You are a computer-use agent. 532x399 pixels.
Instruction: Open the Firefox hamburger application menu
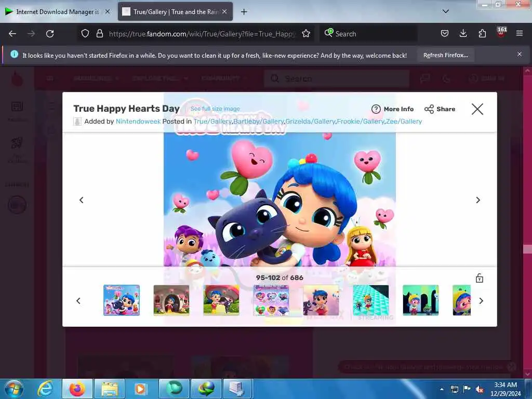[520, 34]
